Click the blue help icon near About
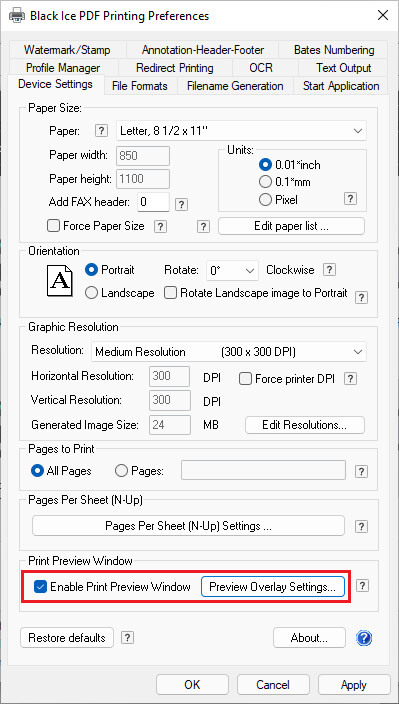The width and height of the screenshot is (399, 704). tap(364, 638)
